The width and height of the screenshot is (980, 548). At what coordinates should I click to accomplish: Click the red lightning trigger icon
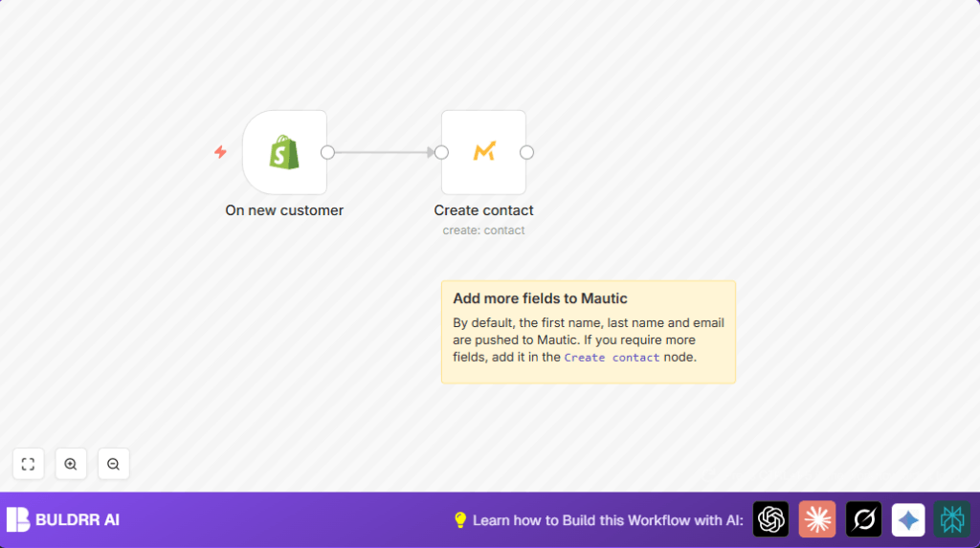220,152
